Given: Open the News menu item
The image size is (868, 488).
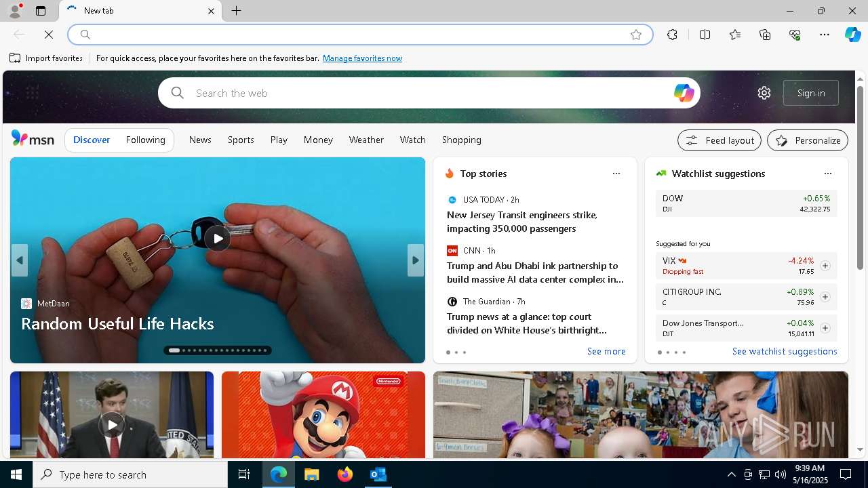Looking at the screenshot, I should (200, 140).
